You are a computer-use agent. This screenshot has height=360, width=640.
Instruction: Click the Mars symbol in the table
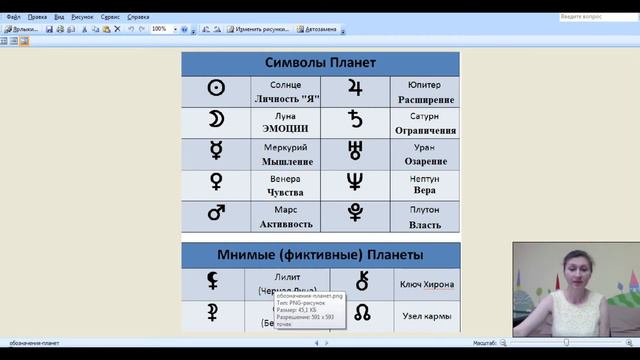click(x=216, y=212)
